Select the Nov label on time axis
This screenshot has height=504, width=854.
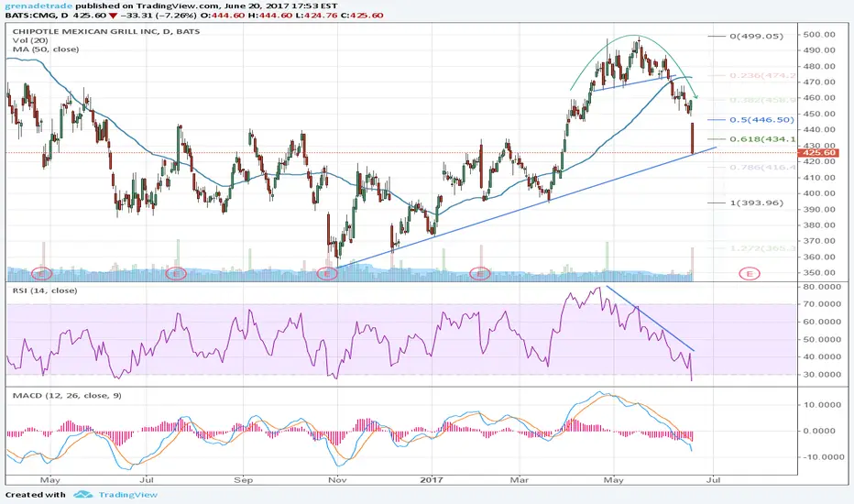337,480
